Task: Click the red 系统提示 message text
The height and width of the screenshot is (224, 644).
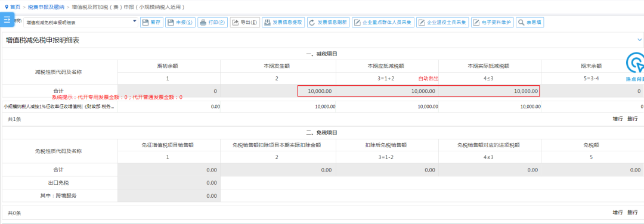Action: 117,98
